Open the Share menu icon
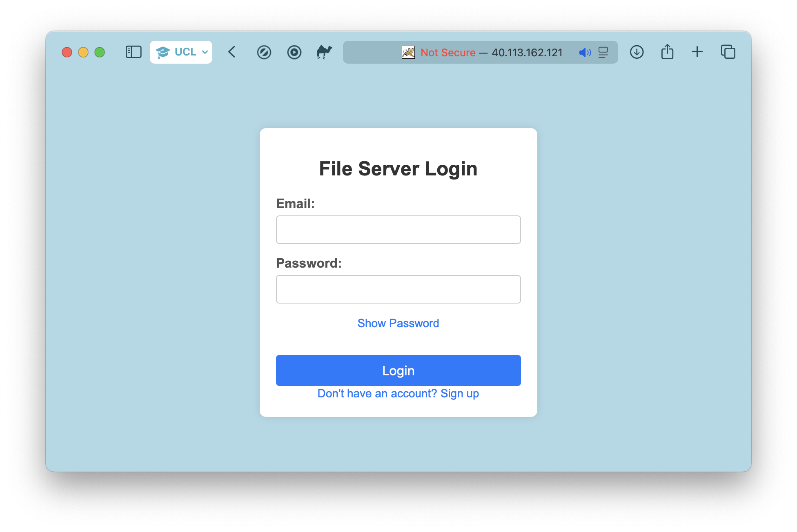Viewport: 797px width, 532px height. [667, 52]
